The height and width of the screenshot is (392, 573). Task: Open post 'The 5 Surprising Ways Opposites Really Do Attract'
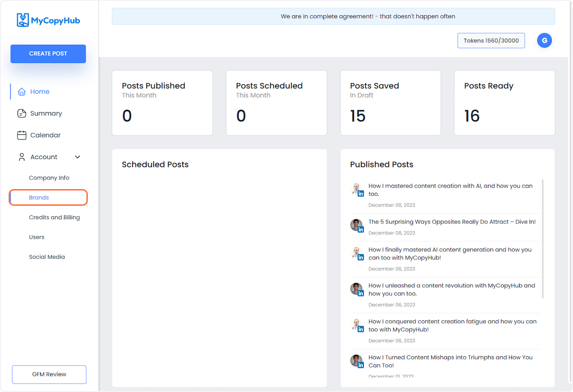pyautogui.click(x=452, y=222)
